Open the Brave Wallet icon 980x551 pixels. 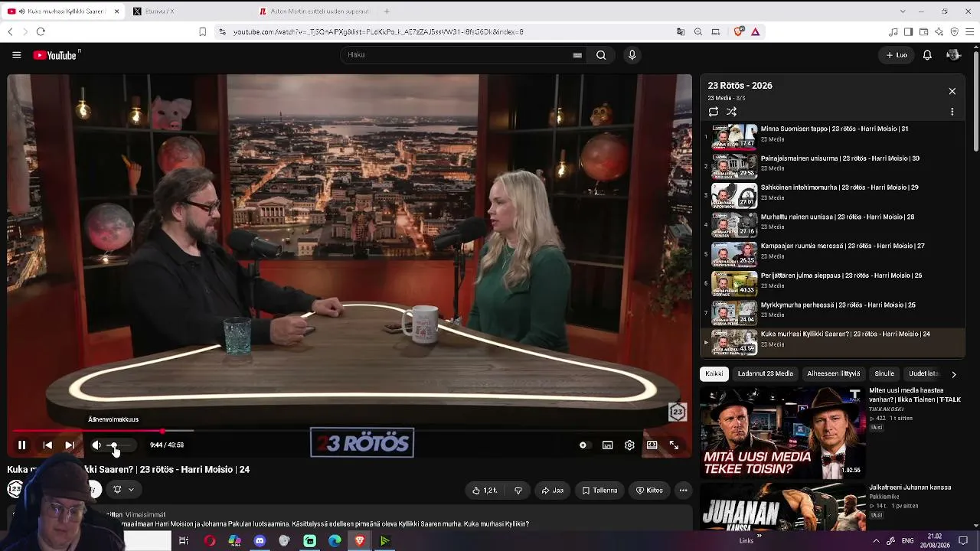(923, 31)
